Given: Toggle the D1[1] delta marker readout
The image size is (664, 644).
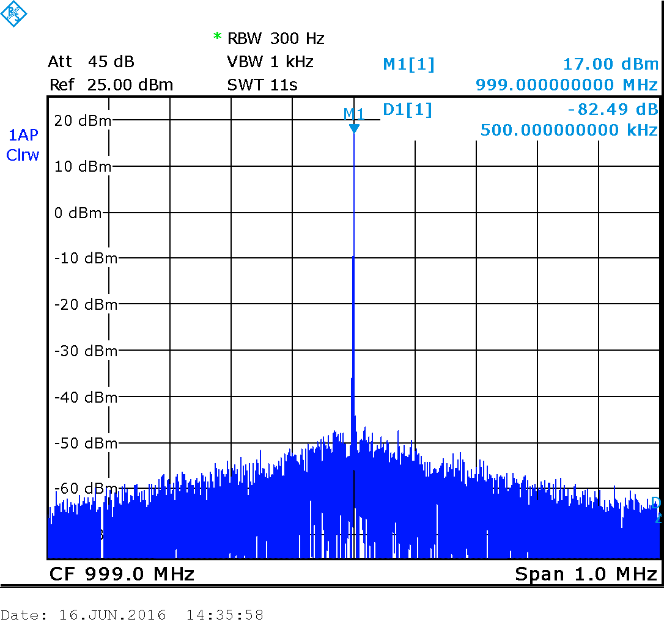Looking at the screenshot, I should 407,110.
